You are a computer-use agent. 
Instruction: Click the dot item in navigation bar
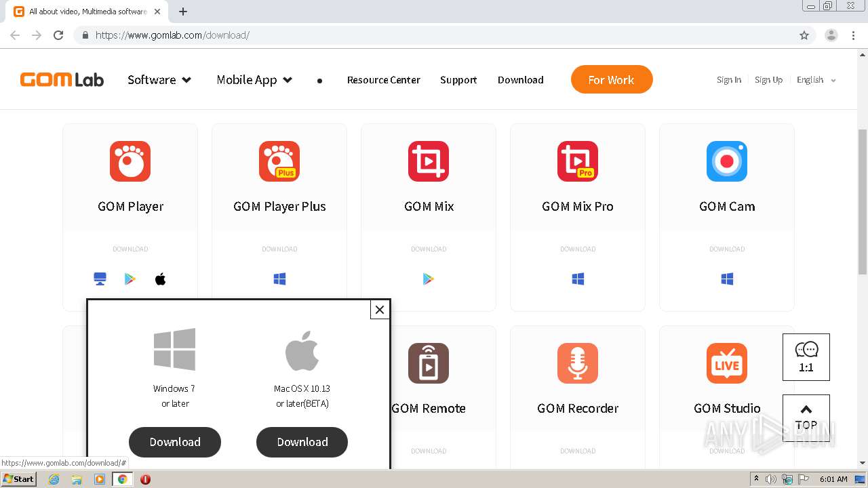coord(319,81)
